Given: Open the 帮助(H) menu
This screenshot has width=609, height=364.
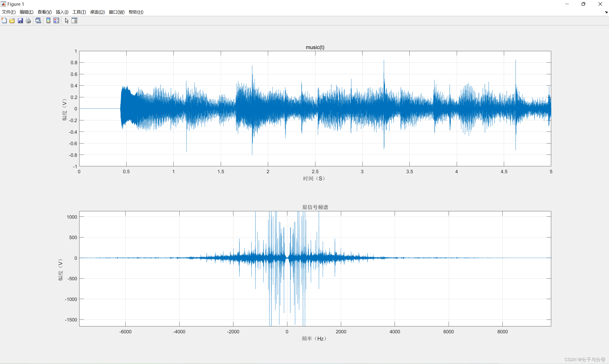Looking at the screenshot, I should [x=136, y=12].
